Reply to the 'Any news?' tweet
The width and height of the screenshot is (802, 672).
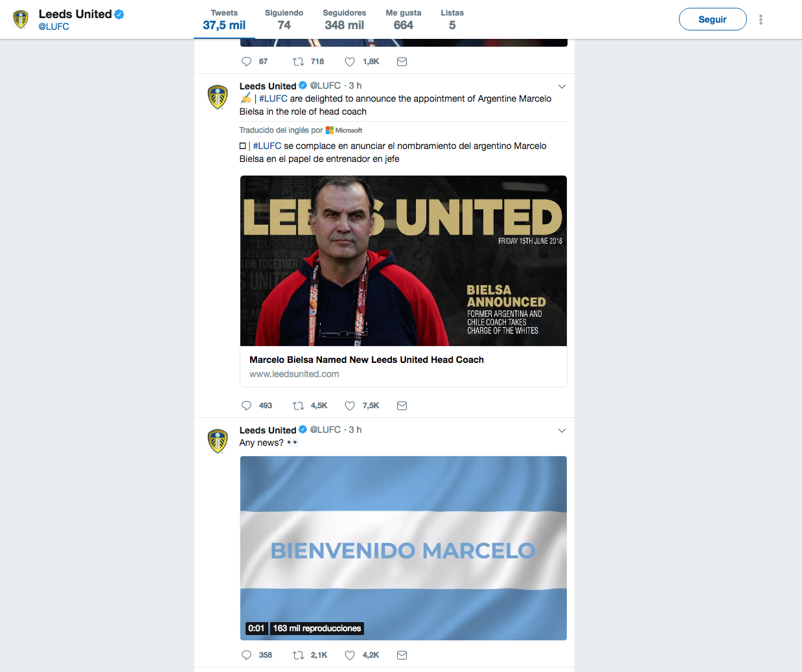[x=246, y=655]
